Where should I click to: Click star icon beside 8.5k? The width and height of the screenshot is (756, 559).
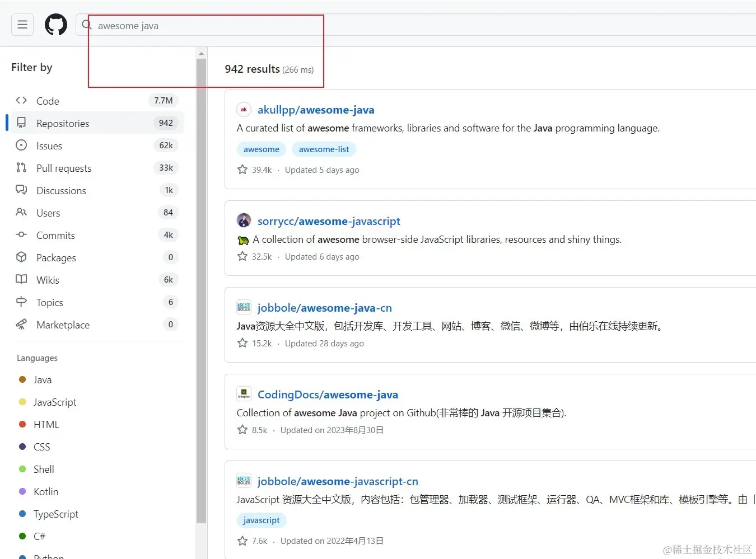[242, 430]
